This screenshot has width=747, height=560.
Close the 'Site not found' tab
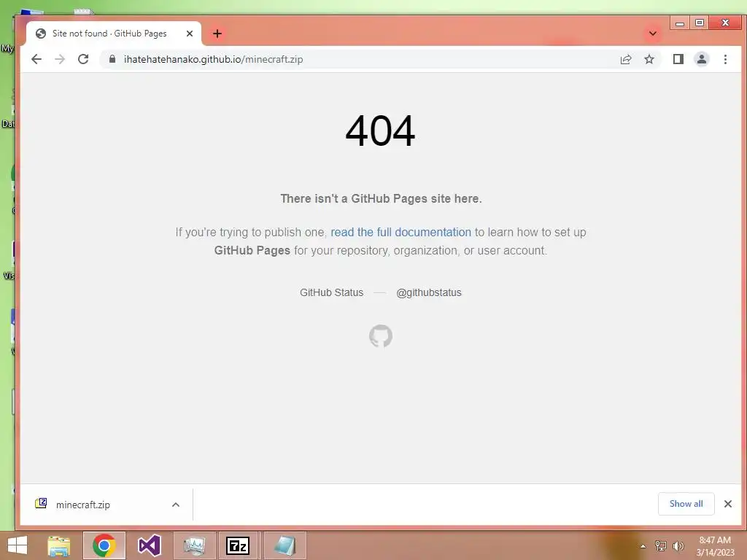[x=190, y=34]
